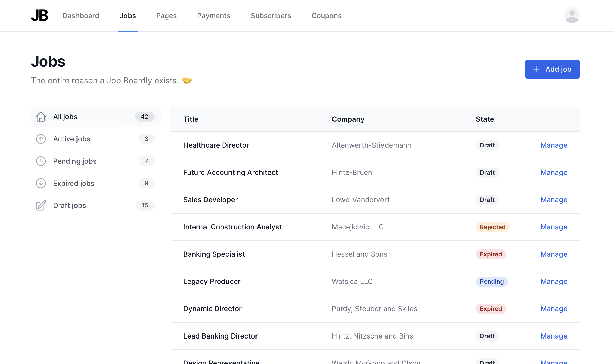This screenshot has height=364, width=614.
Task: Switch to the Coupons tab
Action: click(x=326, y=15)
